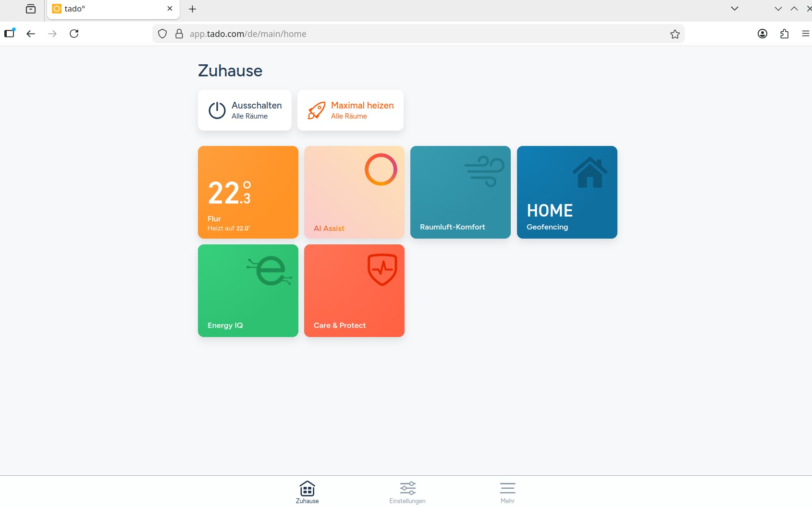Open the AI Assist label
The height and width of the screenshot is (507, 812).
coord(329,229)
